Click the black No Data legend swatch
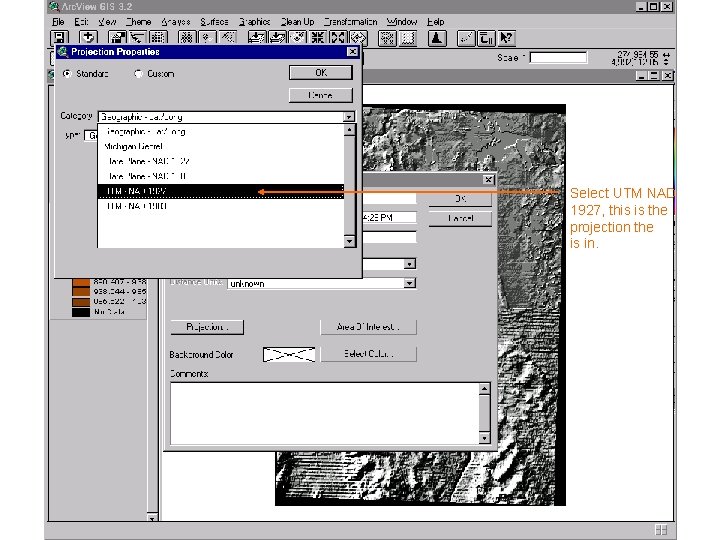 81,312
